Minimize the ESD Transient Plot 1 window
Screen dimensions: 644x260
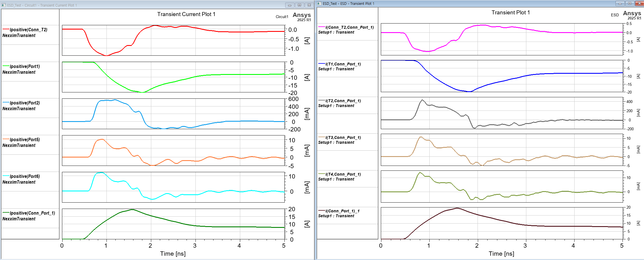[620, 3]
